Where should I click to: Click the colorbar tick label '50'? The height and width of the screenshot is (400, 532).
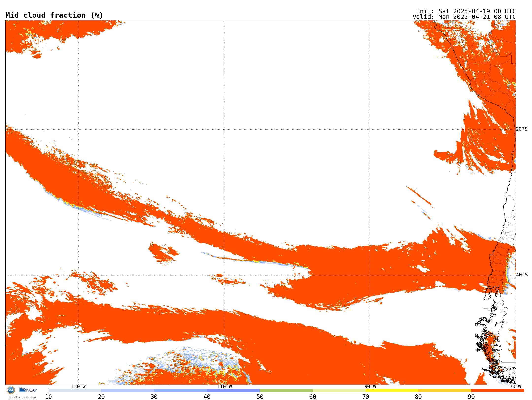[x=260, y=397]
